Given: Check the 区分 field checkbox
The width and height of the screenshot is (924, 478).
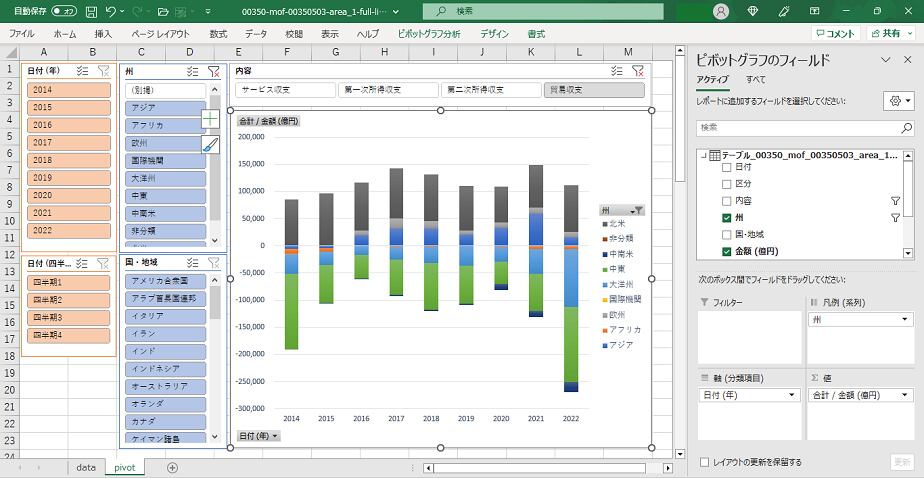Looking at the screenshot, I should click(x=727, y=184).
